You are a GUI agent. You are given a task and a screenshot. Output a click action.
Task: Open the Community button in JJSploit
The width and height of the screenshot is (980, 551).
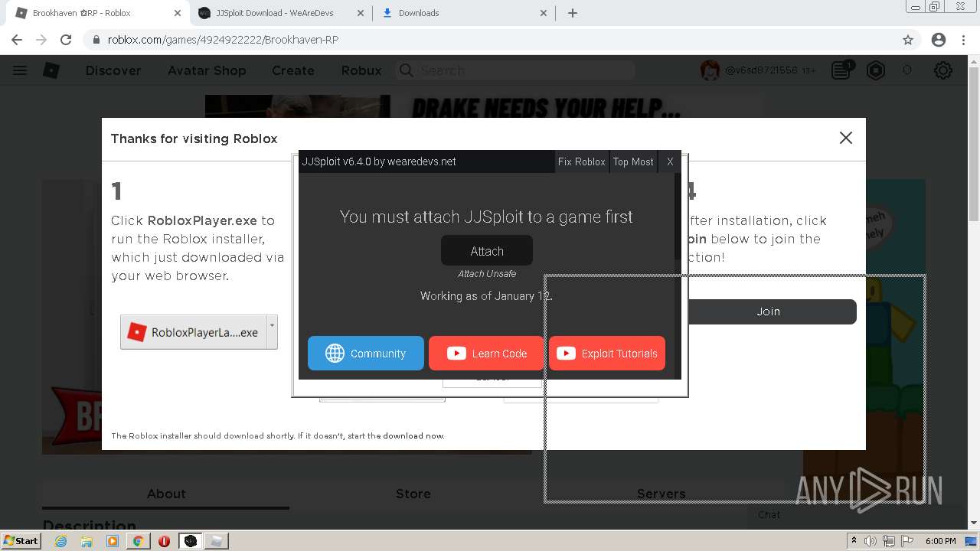pyautogui.click(x=366, y=354)
